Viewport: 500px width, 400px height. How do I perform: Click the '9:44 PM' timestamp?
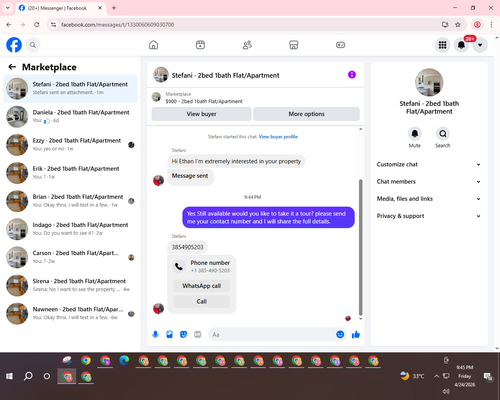click(252, 197)
